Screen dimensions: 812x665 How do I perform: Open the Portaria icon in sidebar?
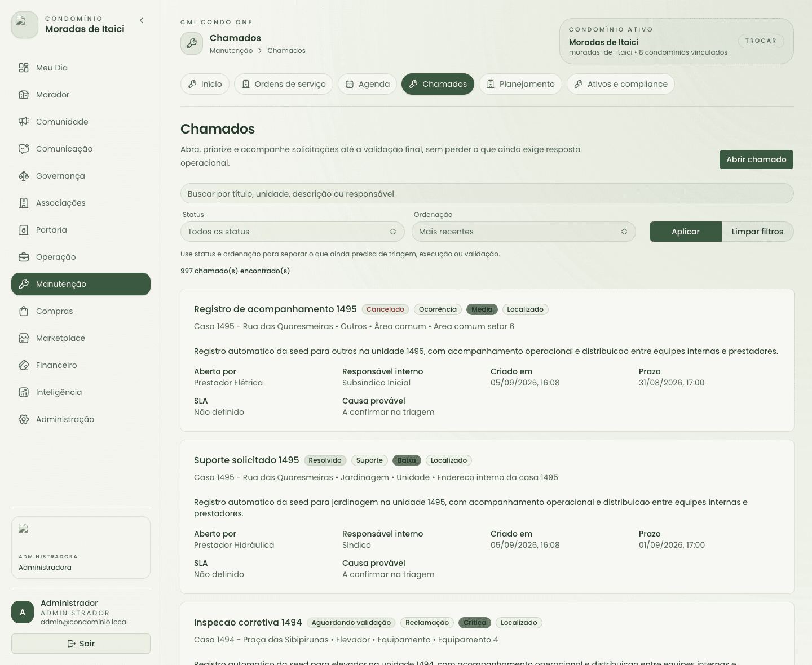point(24,230)
